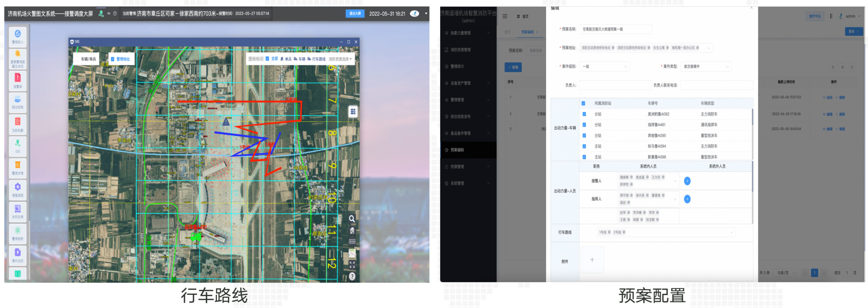868x308 pixels.
Task: Uncheck the 美洲豹鲁A092 row checkbox
Action: click(x=584, y=114)
